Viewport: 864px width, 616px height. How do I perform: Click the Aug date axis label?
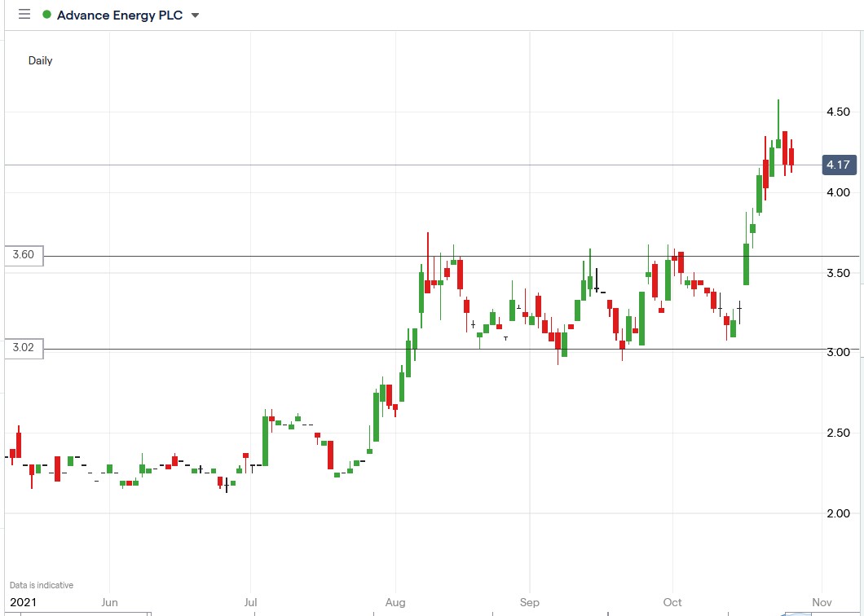tap(395, 602)
